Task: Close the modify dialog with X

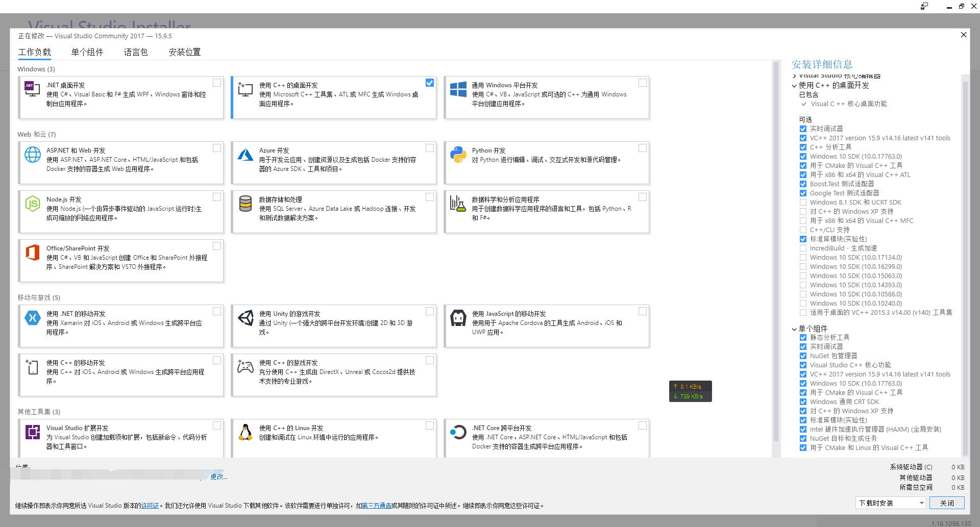Action: [964, 35]
